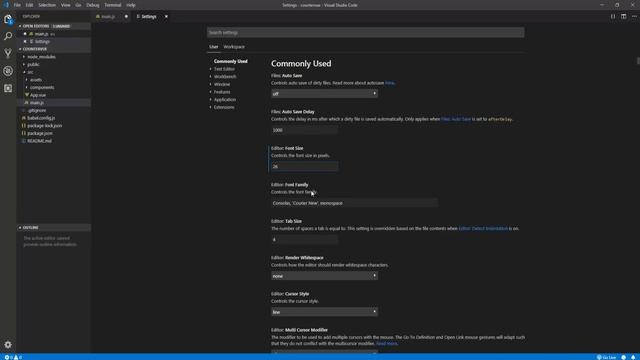The height and width of the screenshot is (360, 640).
Task: Open the Manage gear menu
Action: tap(8, 344)
